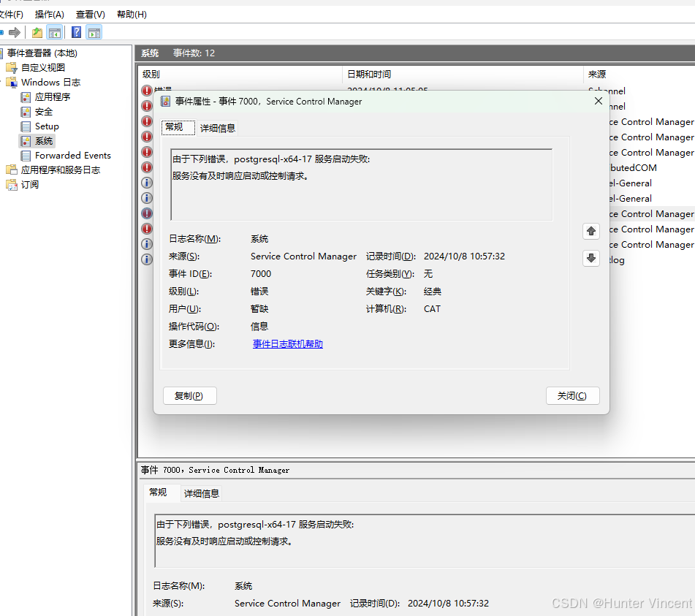The image size is (695, 616).
Task: Click the down arrow to view next event
Action: (x=590, y=258)
